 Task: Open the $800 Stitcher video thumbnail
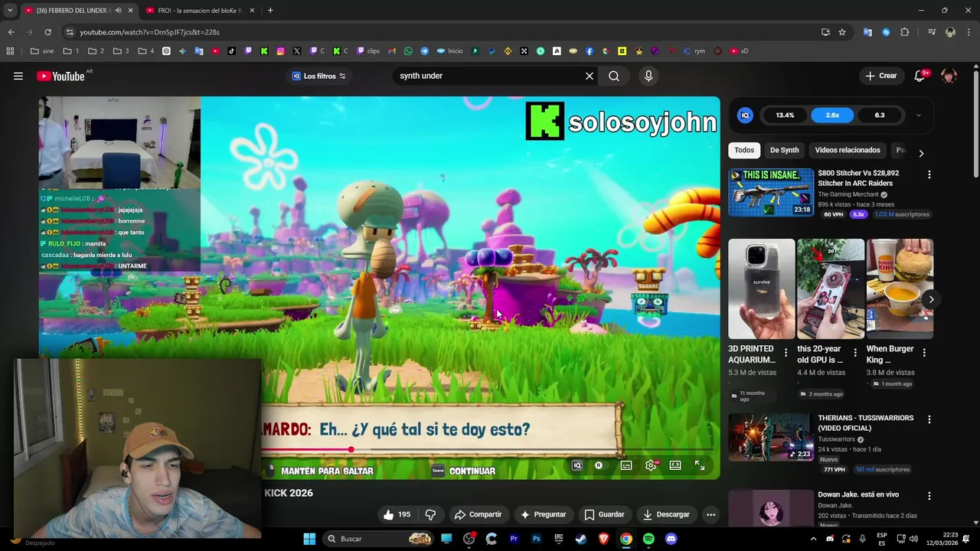click(x=771, y=192)
